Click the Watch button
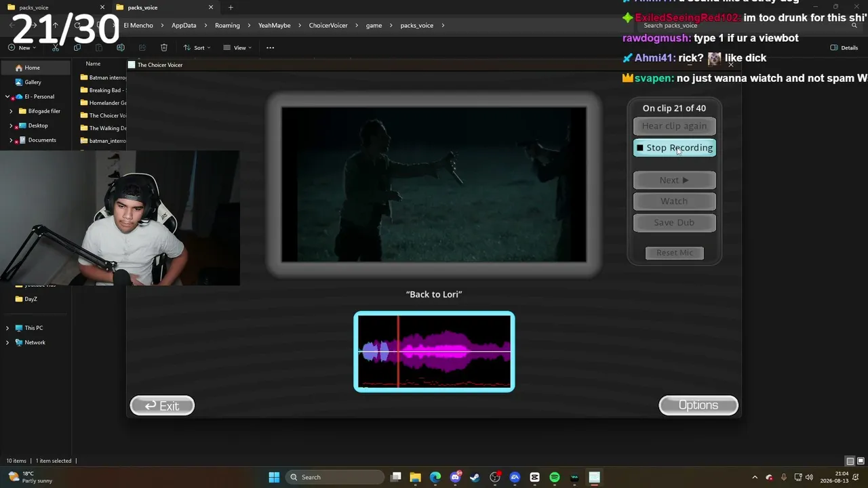Screen dimensions: 868x488 click(x=675, y=201)
